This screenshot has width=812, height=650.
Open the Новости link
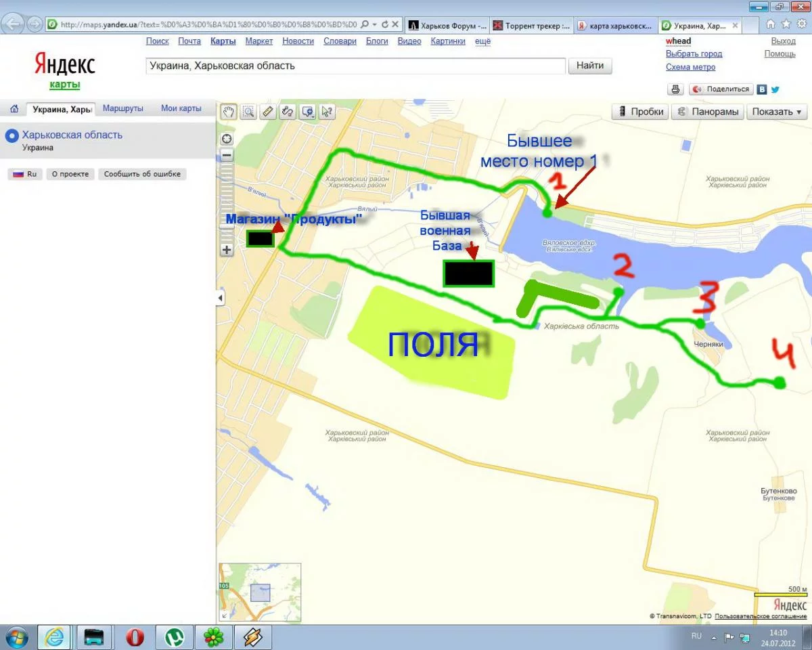[298, 41]
